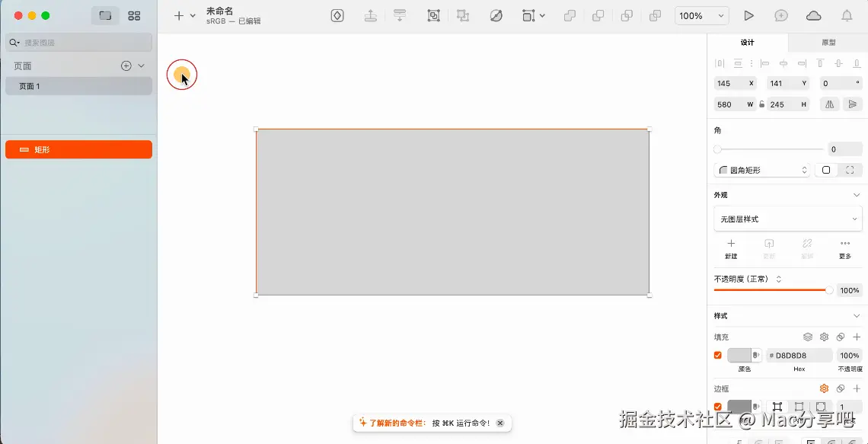Switch to the layer list view button

[x=105, y=16]
